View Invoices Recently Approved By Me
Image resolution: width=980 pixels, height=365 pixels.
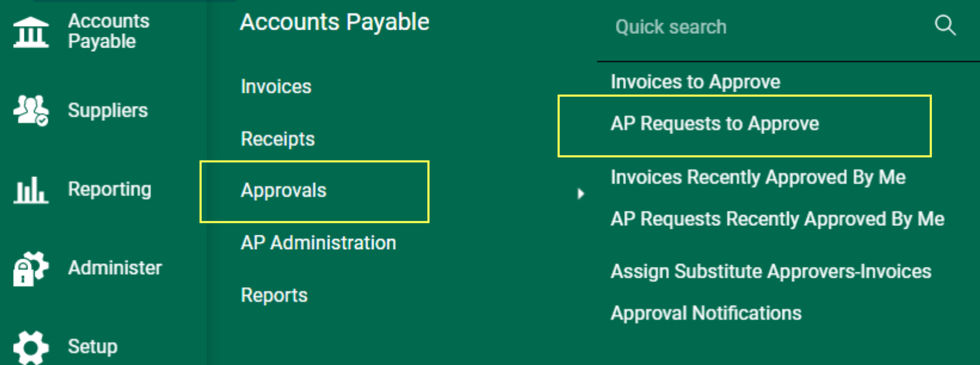(758, 177)
